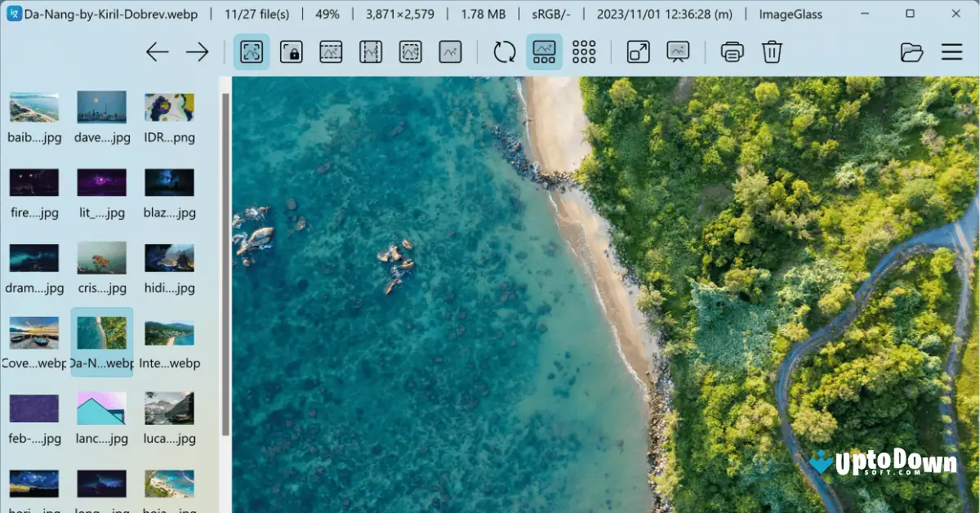Viewport: 980px width, 513px height.
Task: Enable the Lock Zoom Ratio tool
Action: (291, 51)
